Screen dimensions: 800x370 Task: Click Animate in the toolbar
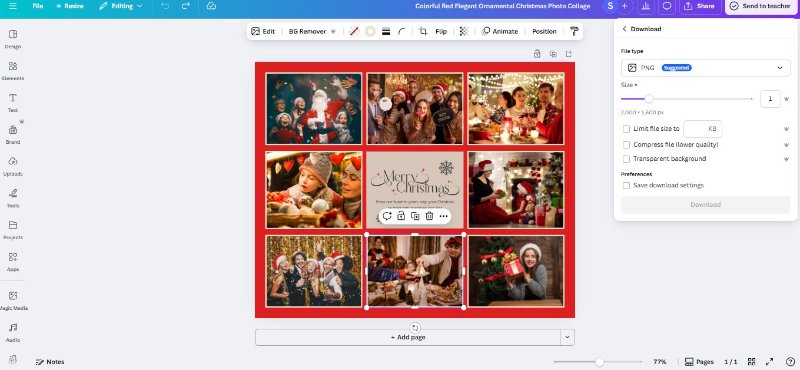pyautogui.click(x=500, y=31)
